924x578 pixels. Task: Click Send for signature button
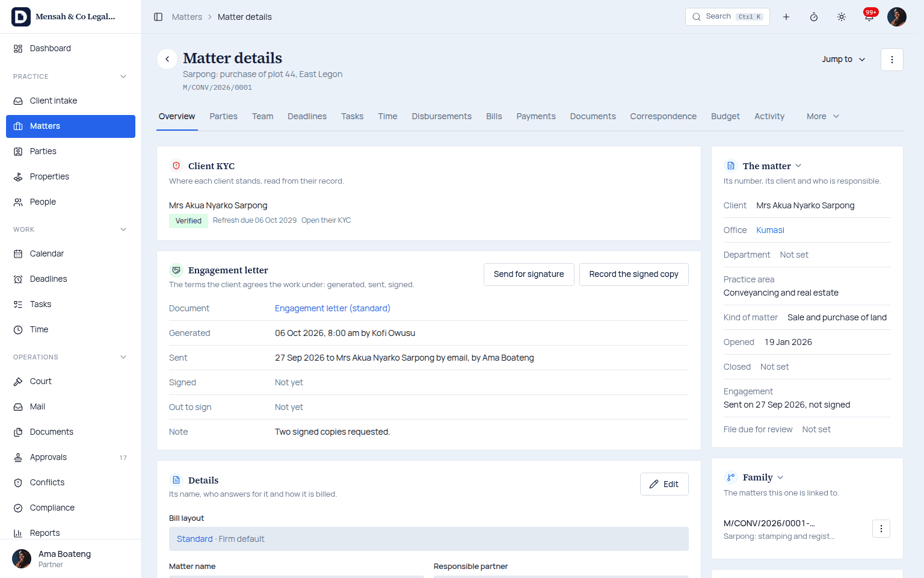[529, 274]
